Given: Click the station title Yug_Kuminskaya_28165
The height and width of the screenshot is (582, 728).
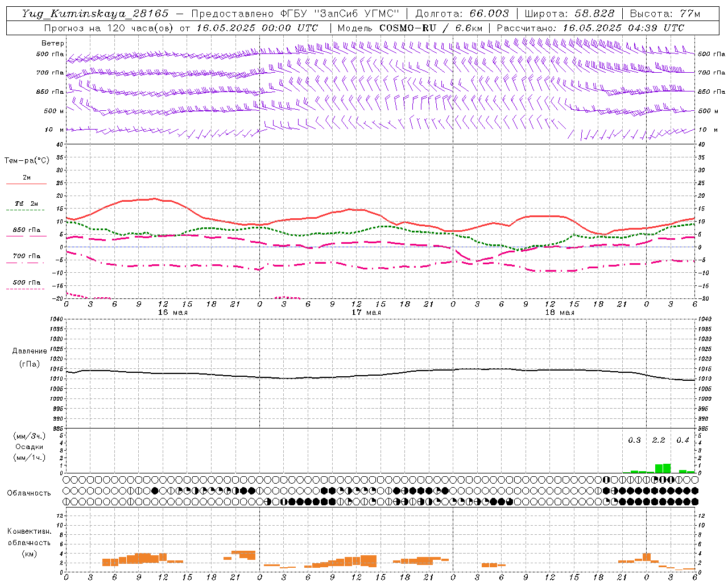Looking at the screenshot, I should (x=95, y=14).
